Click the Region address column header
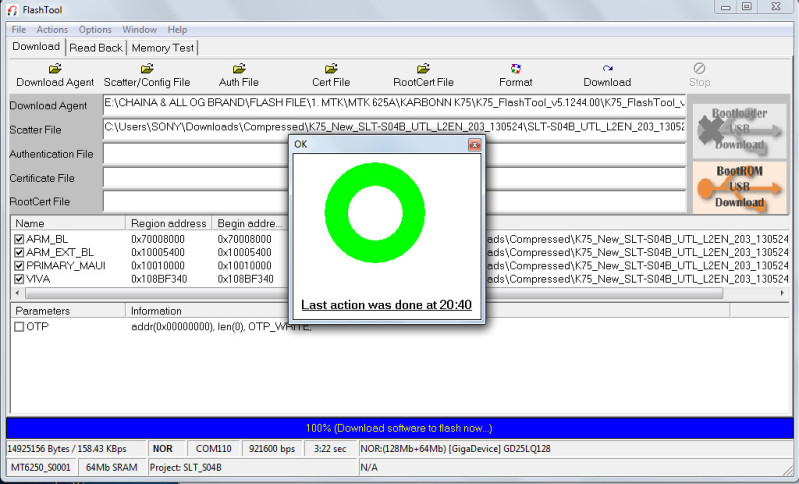The image size is (799, 484). 169,223
